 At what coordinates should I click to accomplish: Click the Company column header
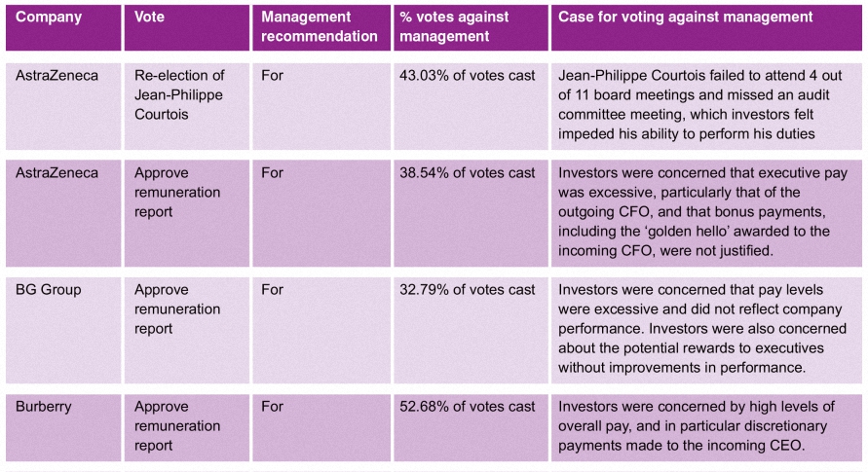tap(63, 27)
